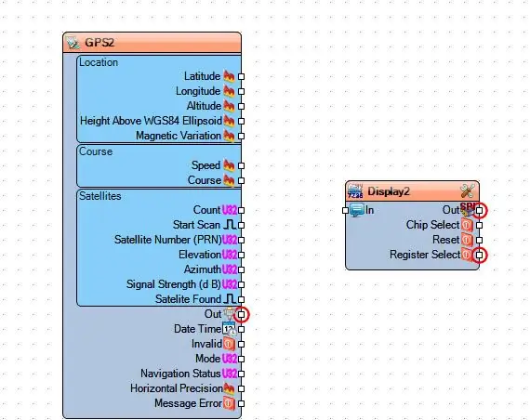Click the Longitude output pin connector

point(241,92)
